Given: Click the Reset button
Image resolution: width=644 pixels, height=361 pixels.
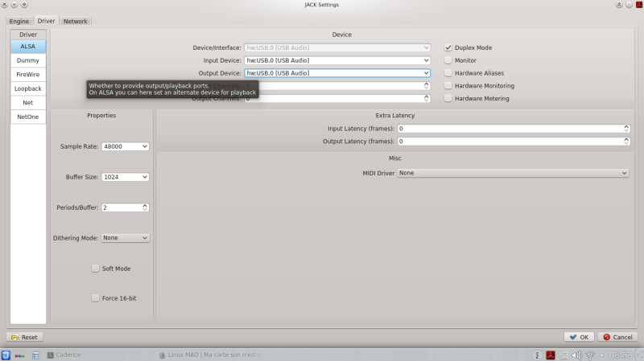Looking at the screenshot, I should 25,337.
